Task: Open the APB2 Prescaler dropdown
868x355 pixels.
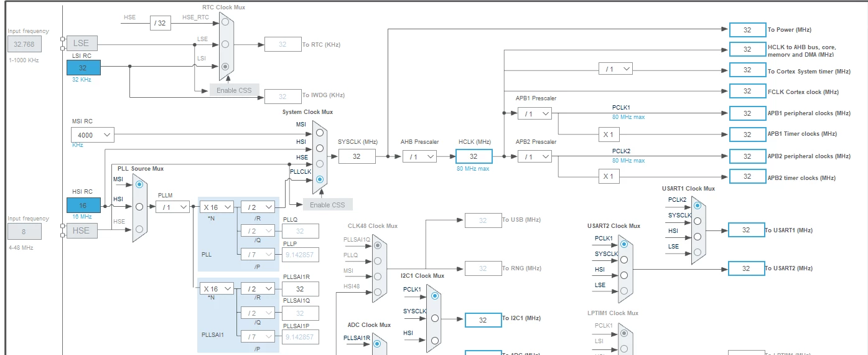Action: [534, 156]
